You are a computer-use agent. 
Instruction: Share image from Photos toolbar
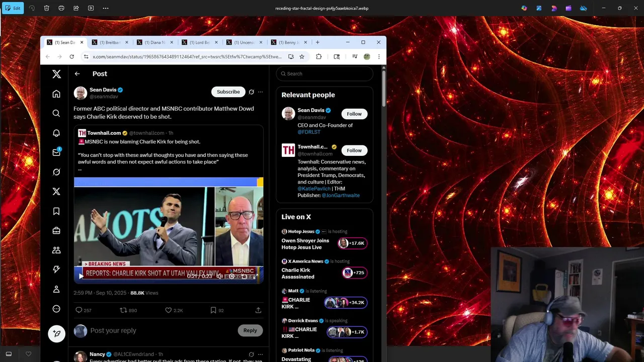(x=76, y=8)
